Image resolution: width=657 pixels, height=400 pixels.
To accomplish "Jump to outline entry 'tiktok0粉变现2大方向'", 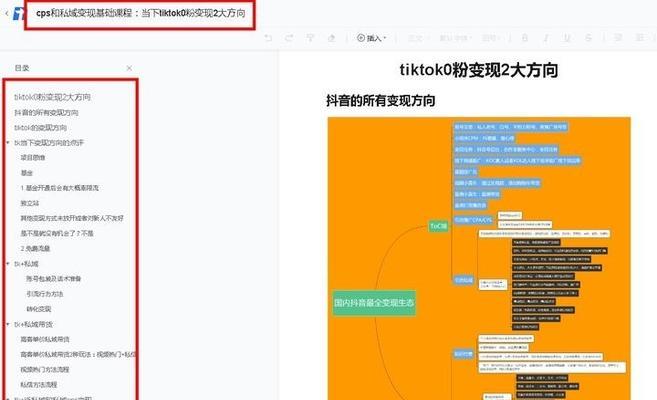I will (x=52, y=97).
